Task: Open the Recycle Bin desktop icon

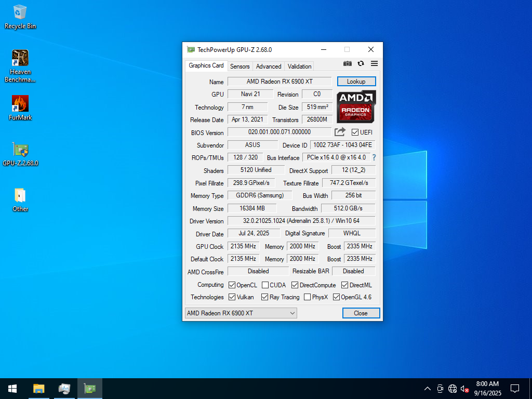Action: (20, 17)
